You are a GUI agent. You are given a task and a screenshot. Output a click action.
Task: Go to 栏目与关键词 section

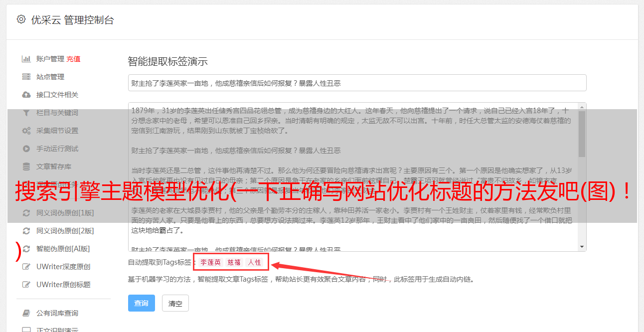pyautogui.click(x=57, y=113)
